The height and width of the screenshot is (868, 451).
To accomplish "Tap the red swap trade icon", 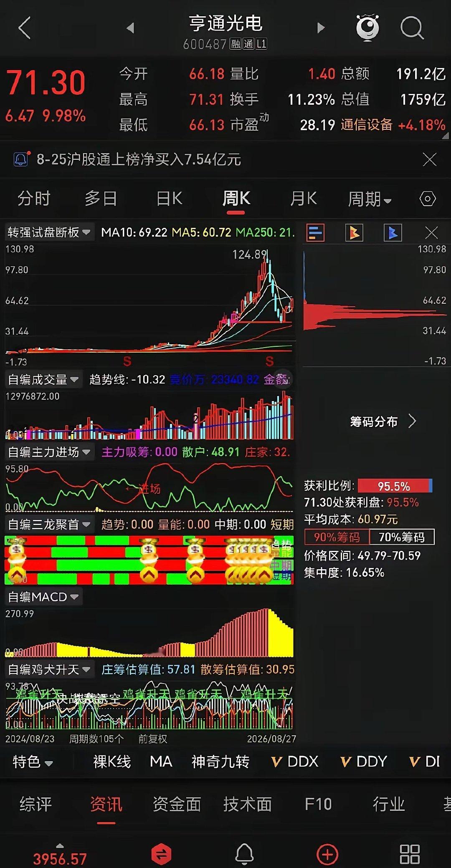I will point(161,854).
